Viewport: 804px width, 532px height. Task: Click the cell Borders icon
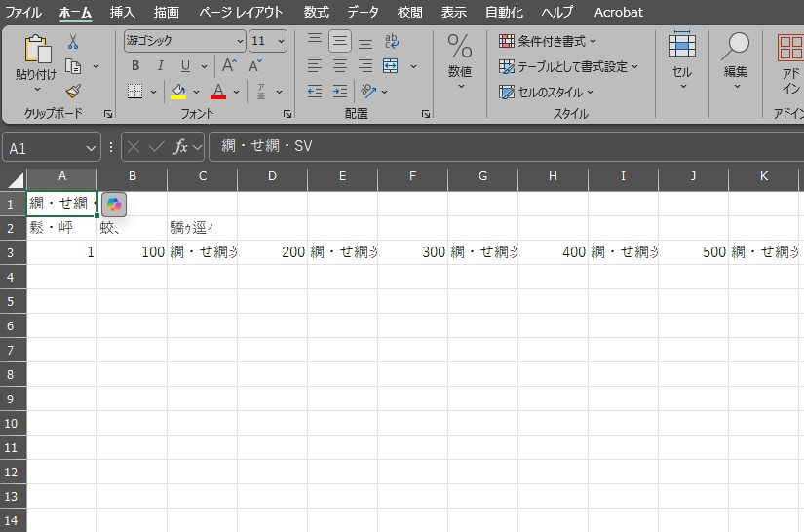click(x=134, y=92)
